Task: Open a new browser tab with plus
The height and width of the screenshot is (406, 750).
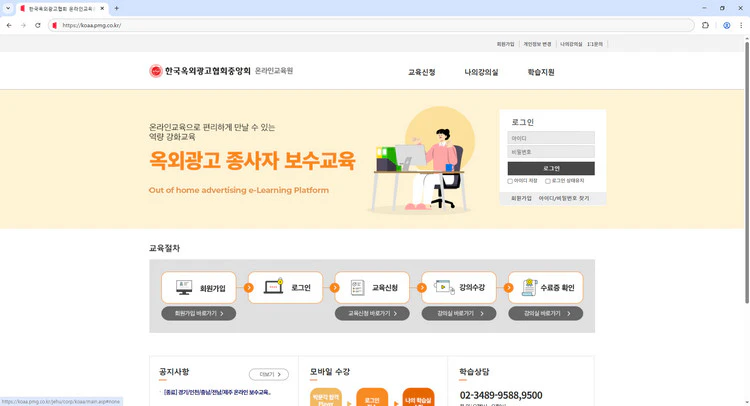Action: 116,8
